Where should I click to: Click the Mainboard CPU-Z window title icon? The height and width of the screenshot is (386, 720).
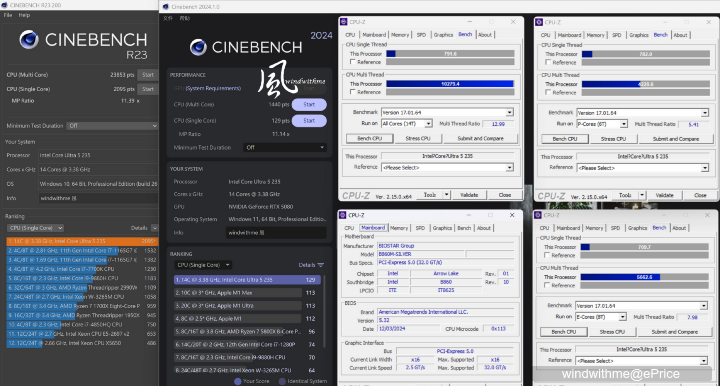coord(343,215)
